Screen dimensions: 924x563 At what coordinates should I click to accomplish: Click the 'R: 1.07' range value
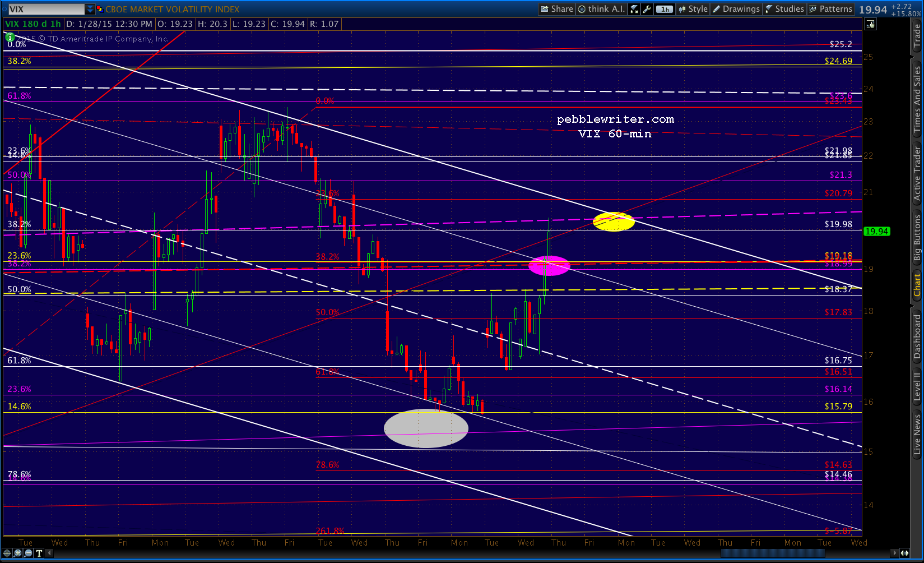click(324, 24)
